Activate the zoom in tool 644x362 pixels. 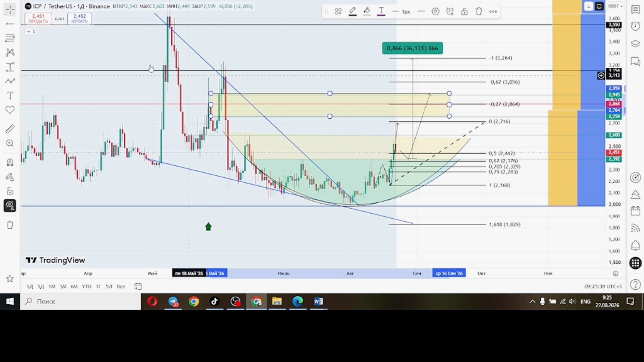click(x=10, y=143)
